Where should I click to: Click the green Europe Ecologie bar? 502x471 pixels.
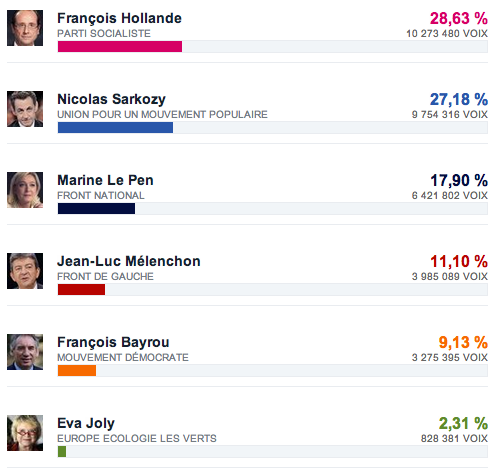(x=62, y=452)
